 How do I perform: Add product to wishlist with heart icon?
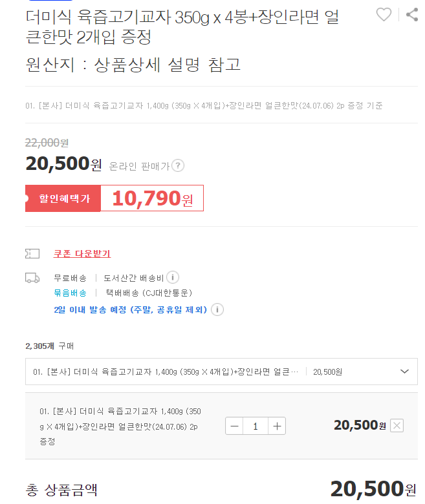[x=384, y=15]
